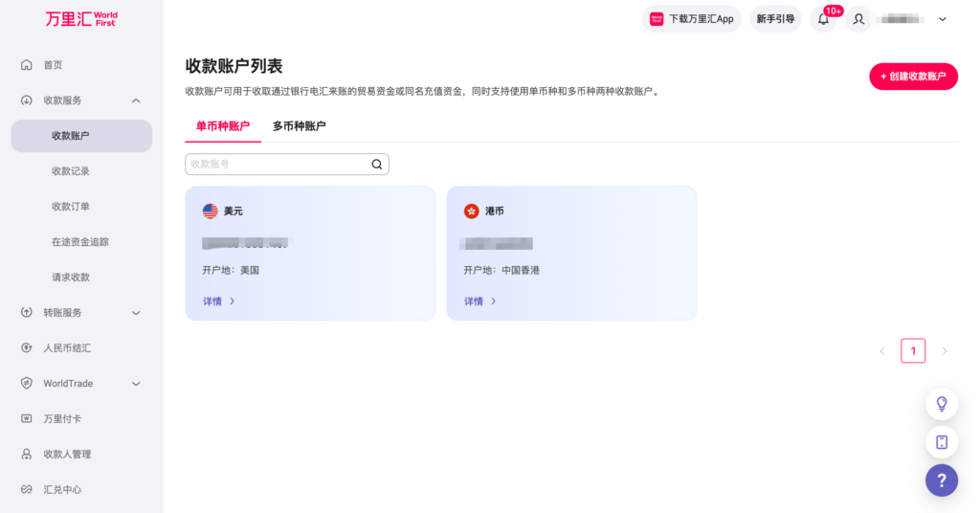Focus the 收款账号 search field

click(287, 165)
